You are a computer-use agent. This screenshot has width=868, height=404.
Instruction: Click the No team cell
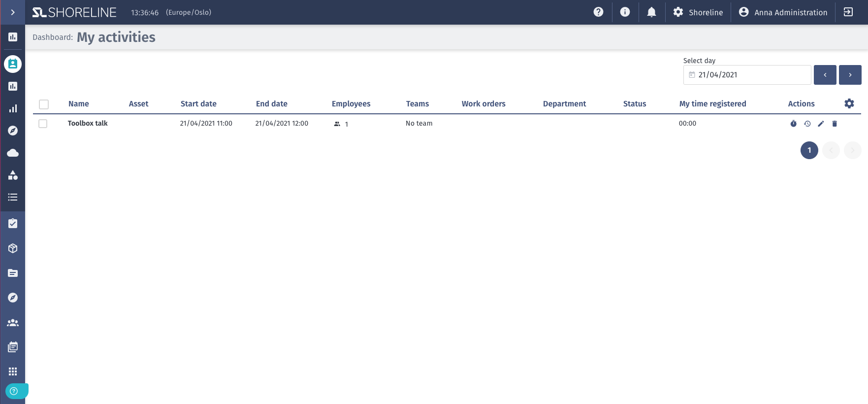tap(419, 123)
